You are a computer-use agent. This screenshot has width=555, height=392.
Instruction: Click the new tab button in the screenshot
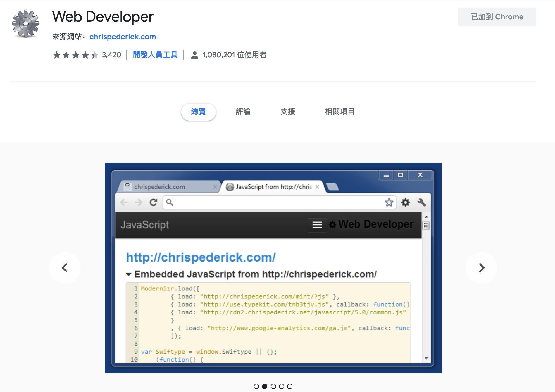click(332, 187)
